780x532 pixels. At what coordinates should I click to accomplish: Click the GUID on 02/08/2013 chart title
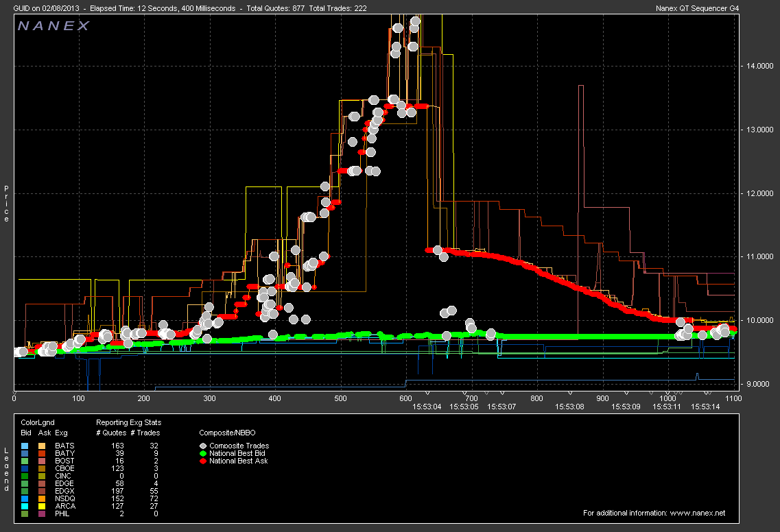point(46,8)
